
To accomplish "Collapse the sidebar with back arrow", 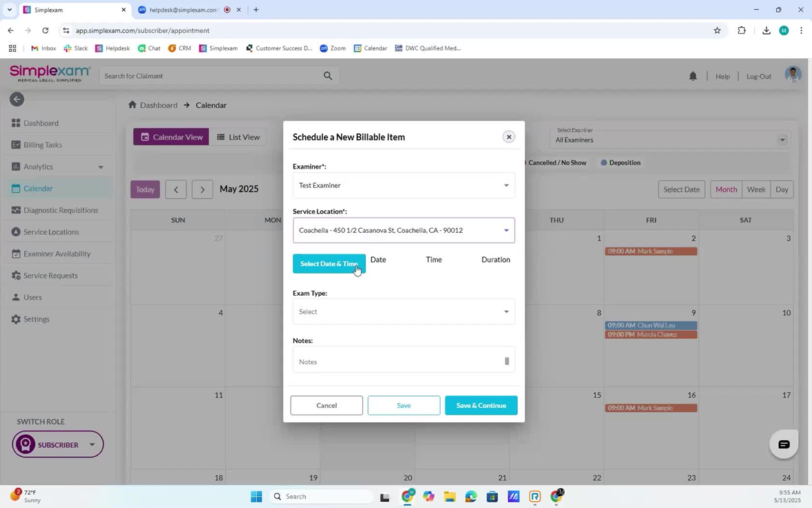I will tap(17, 99).
